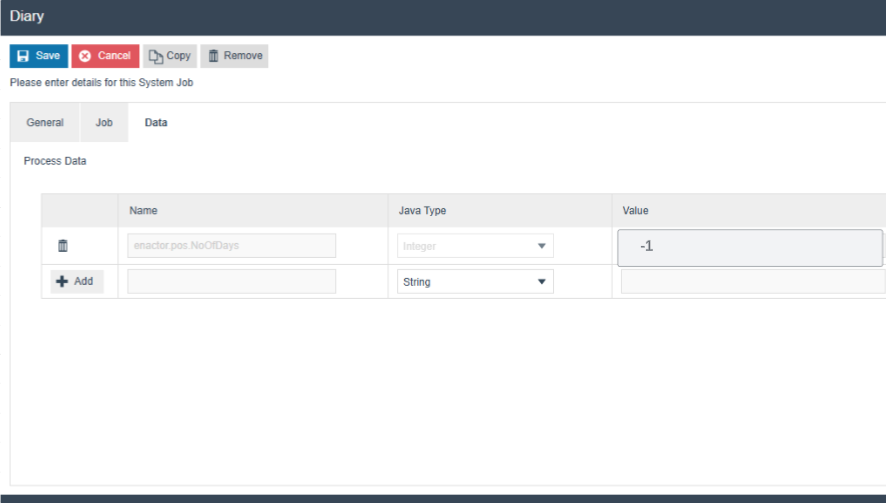Screen dimensions: 886x503
Task: Click the empty Name field in new row
Action: 231,282
